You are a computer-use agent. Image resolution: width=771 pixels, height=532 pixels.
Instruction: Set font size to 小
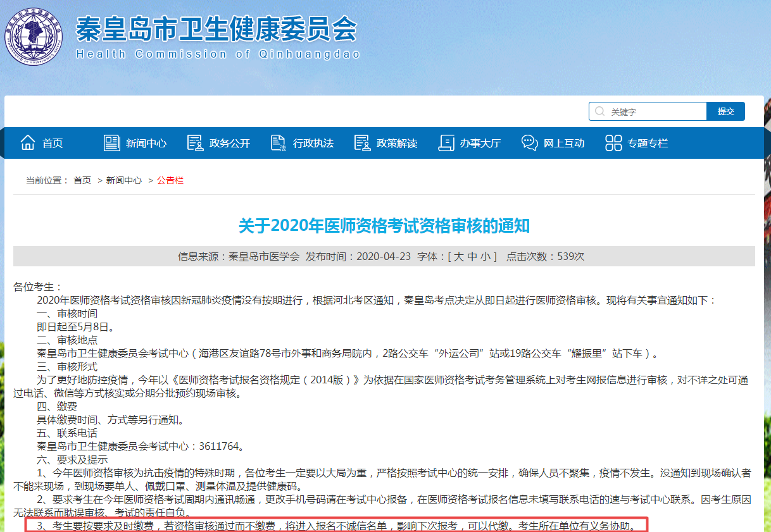tap(486, 256)
